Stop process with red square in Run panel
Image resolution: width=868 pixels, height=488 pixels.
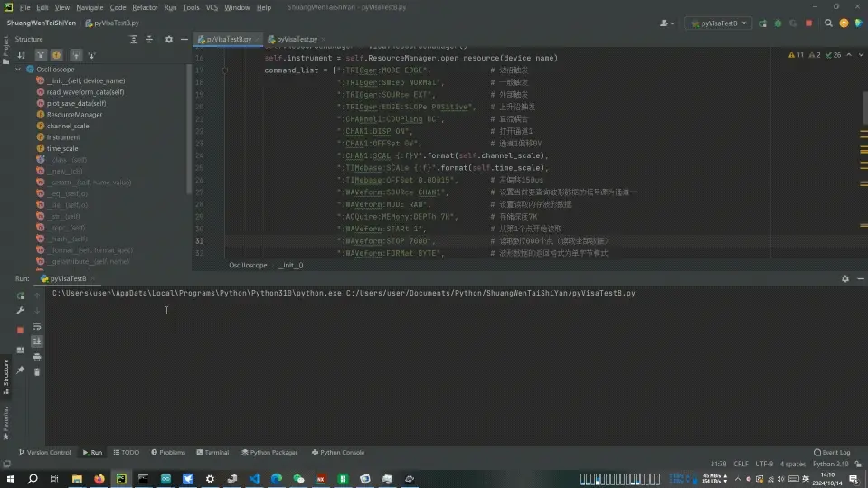click(x=21, y=330)
